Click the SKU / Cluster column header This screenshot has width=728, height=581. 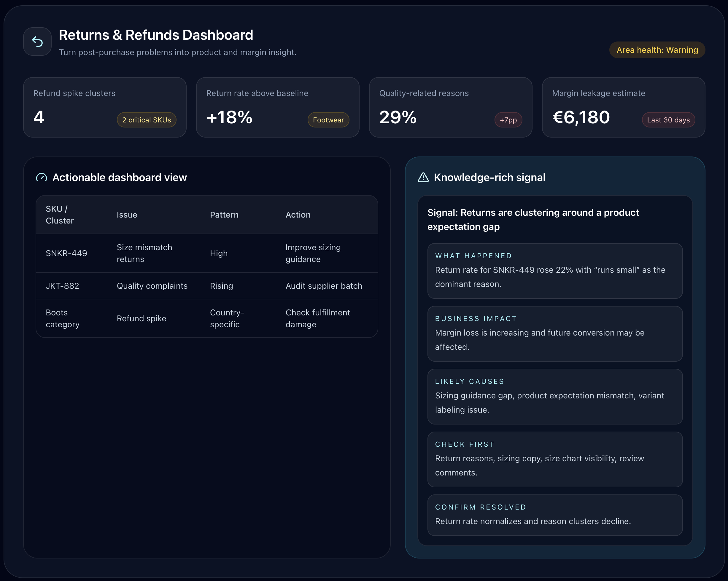point(60,215)
